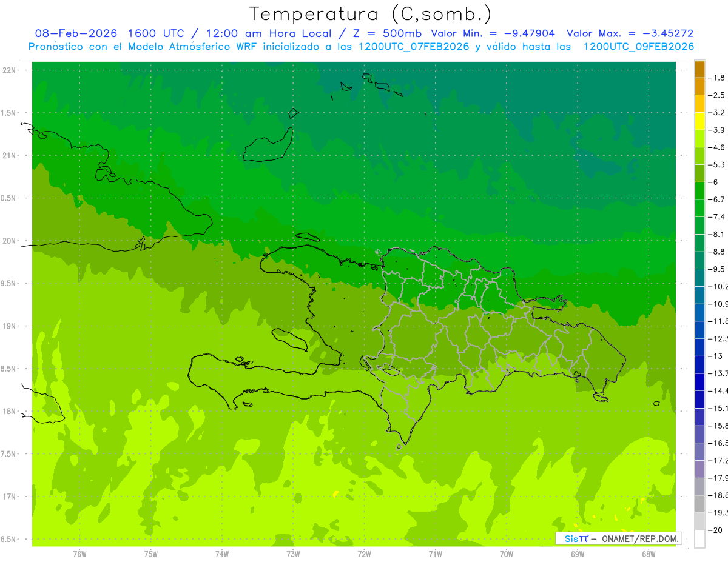Viewport: 728px width, 562px height.
Task: Click the -7.4 legend value
Action: (x=716, y=217)
